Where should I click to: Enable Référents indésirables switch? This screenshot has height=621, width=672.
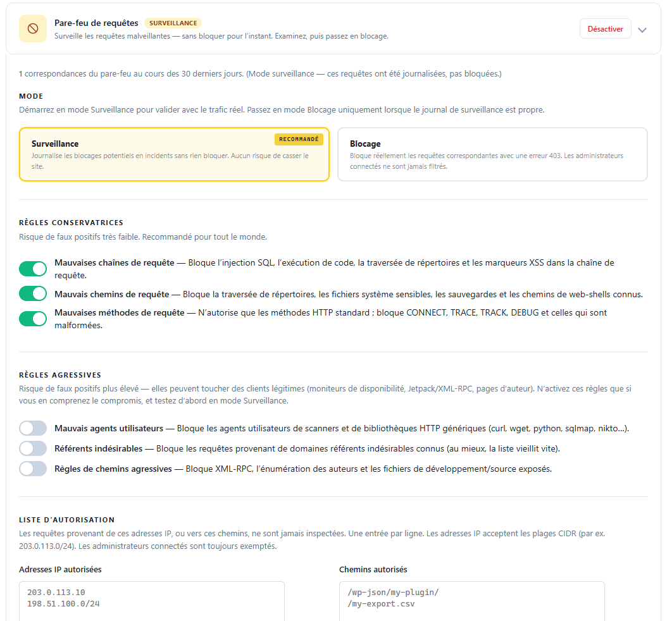pyautogui.click(x=33, y=448)
